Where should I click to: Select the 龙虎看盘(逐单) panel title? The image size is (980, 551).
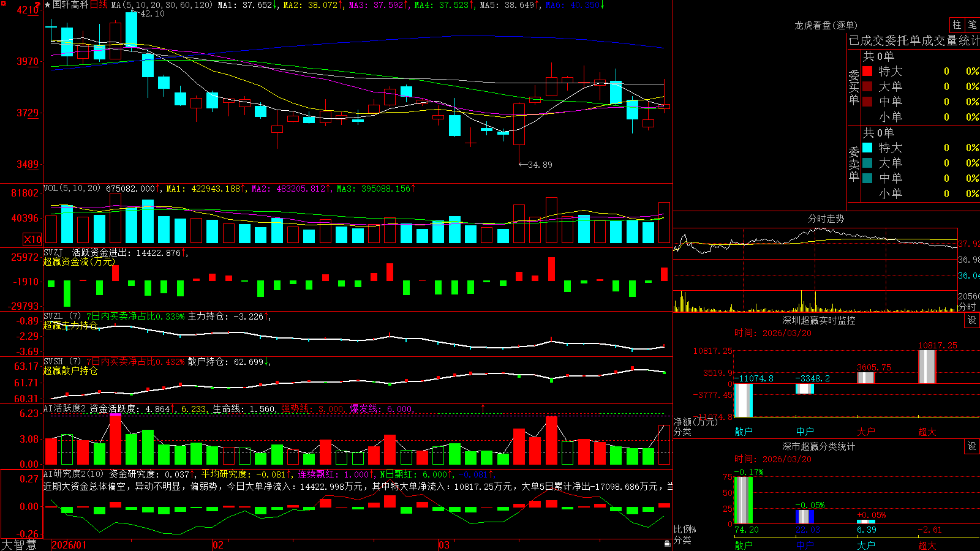826,25
